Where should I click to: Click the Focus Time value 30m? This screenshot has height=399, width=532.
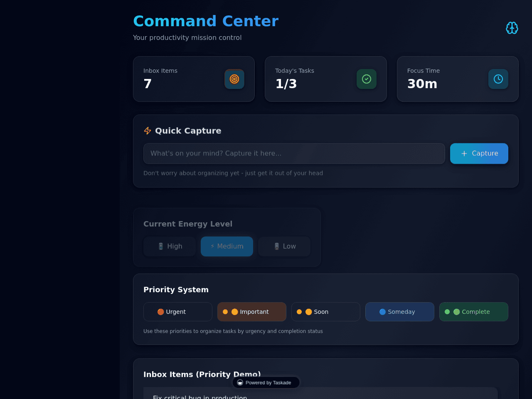coord(422,84)
